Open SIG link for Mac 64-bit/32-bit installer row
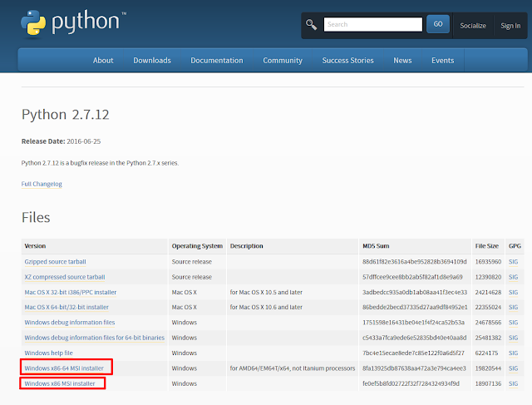 click(x=513, y=307)
